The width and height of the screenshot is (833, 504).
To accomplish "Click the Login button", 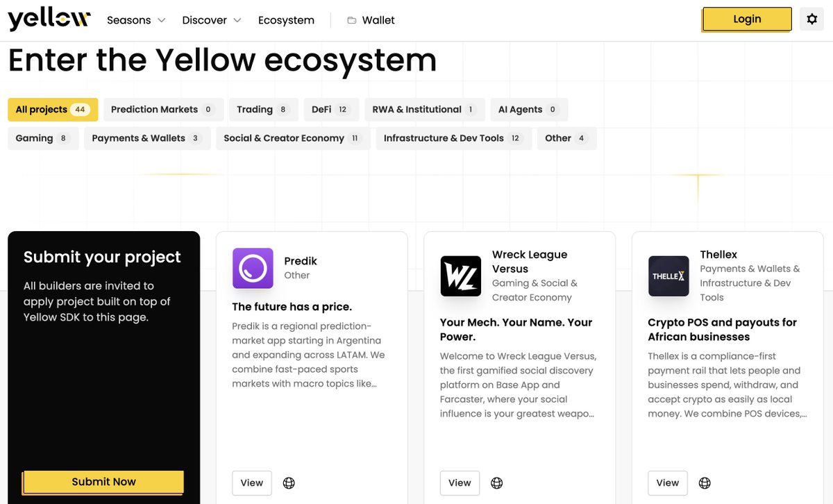I will pyautogui.click(x=746, y=19).
